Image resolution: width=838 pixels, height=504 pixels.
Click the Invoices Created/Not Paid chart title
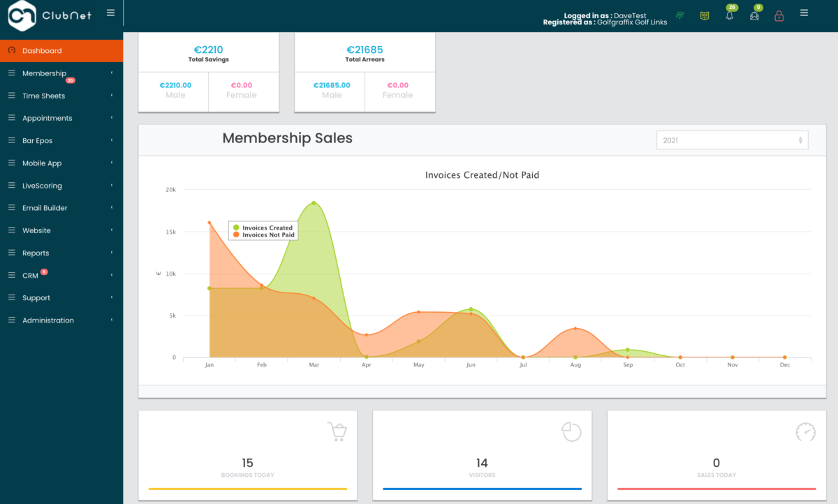tap(483, 175)
